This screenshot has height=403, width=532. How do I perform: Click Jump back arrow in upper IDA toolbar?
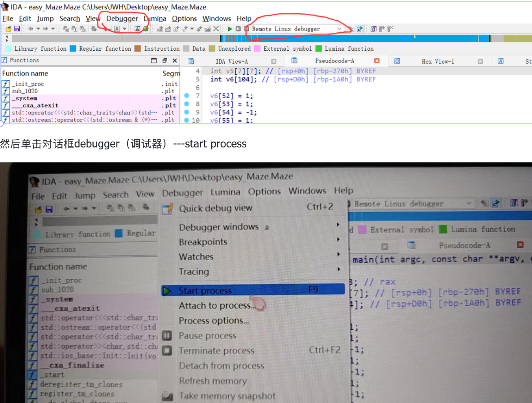pyautogui.click(x=31, y=29)
